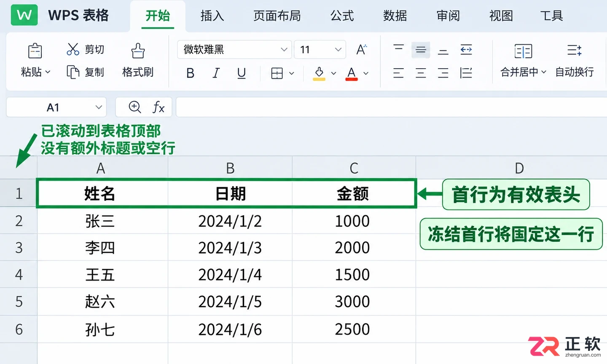The width and height of the screenshot is (607, 364).
Task: Expand the 合并居中 dropdown arrow
Action: coord(544,72)
